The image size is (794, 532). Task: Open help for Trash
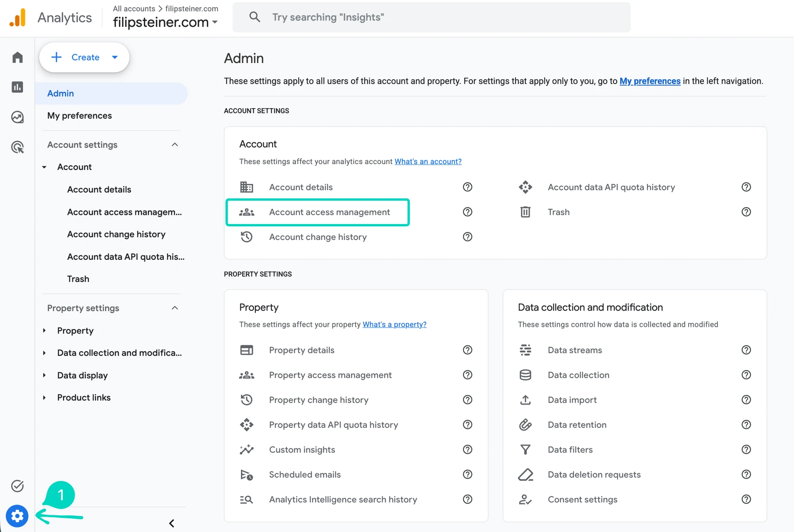coord(746,212)
